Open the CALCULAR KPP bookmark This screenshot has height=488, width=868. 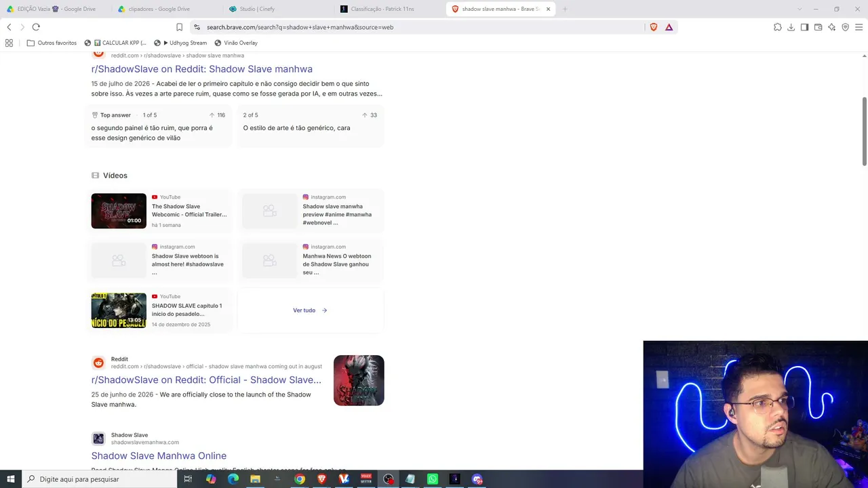coord(115,43)
